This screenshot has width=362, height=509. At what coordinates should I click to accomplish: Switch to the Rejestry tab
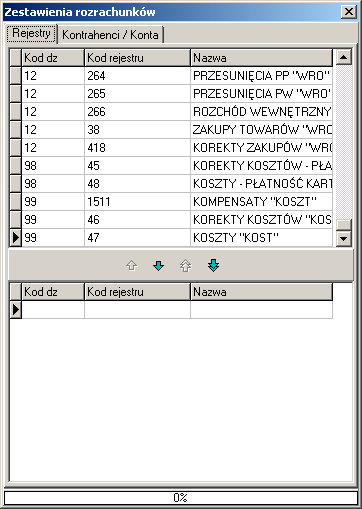[31, 34]
